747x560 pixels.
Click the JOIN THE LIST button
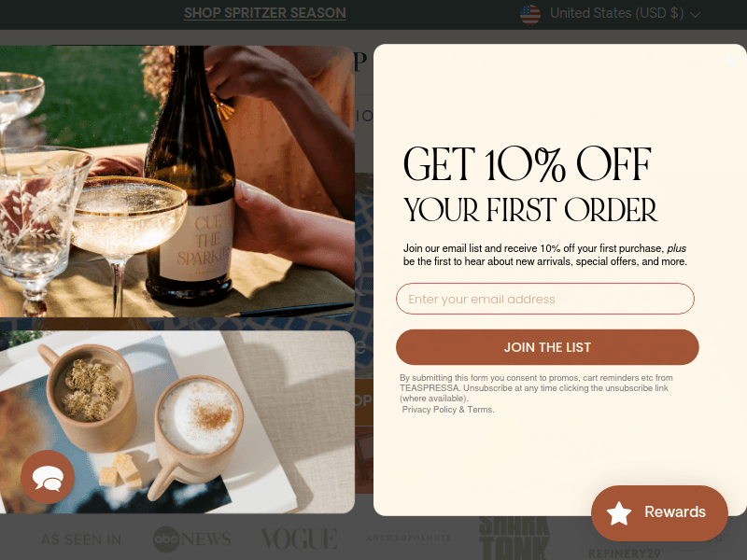(x=547, y=347)
